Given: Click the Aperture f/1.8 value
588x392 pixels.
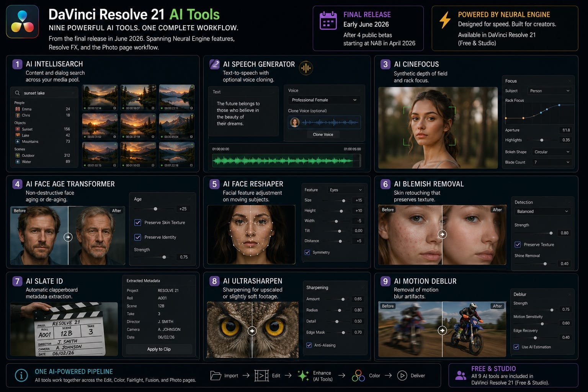Looking at the screenshot, I should [566, 130].
